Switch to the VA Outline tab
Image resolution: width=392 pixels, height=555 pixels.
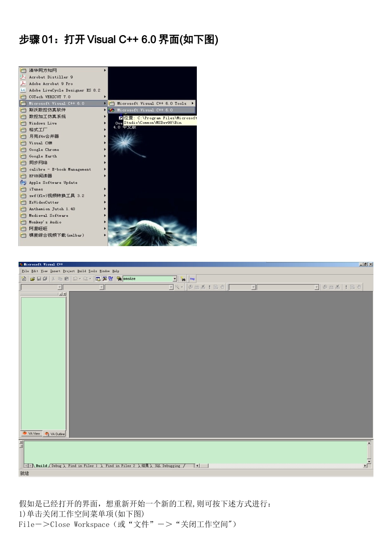point(55,434)
